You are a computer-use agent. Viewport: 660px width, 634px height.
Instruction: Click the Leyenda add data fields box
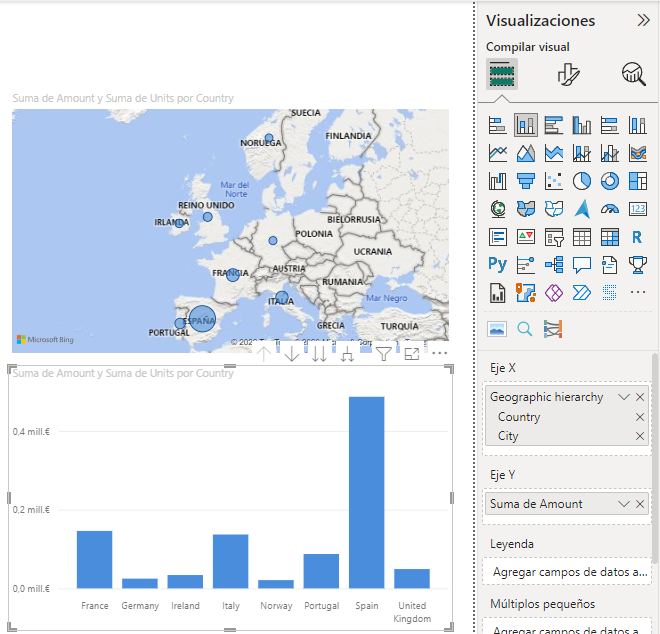click(x=566, y=572)
